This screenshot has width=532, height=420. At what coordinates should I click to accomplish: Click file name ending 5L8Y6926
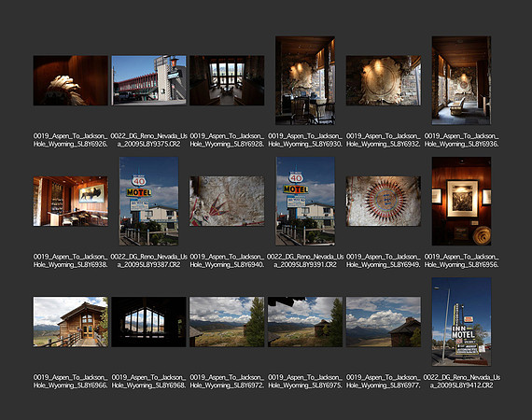coord(71,140)
